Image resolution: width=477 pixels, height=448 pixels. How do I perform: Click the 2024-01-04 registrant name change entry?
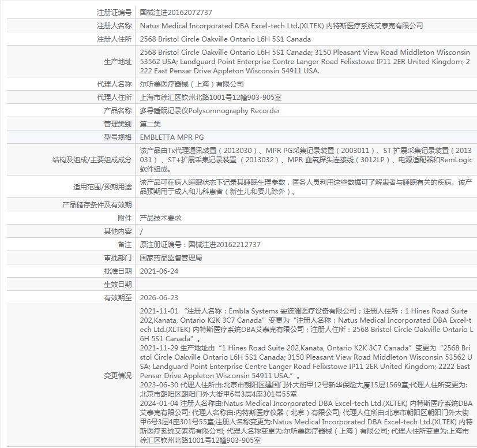[306, 422]
